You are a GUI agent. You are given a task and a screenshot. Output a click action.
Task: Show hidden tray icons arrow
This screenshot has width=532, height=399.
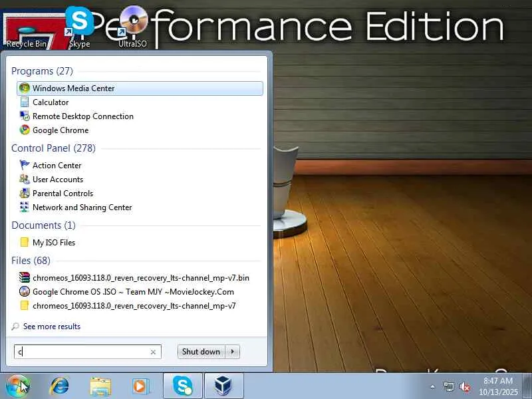(433, 386)
